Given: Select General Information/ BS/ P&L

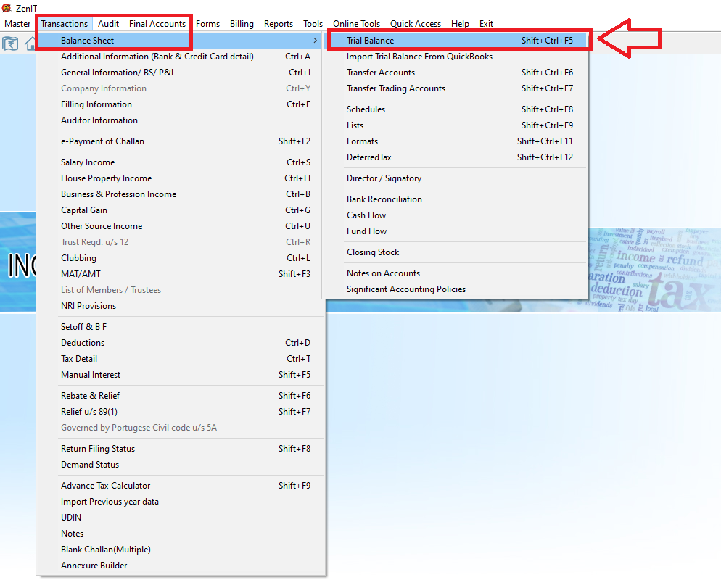Looking at the screenshot, I should 180,73.
